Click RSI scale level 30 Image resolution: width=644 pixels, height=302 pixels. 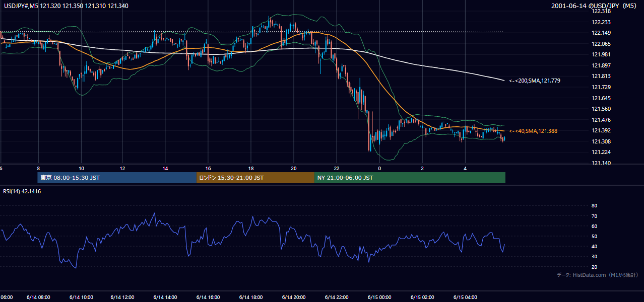pos(594,257)
